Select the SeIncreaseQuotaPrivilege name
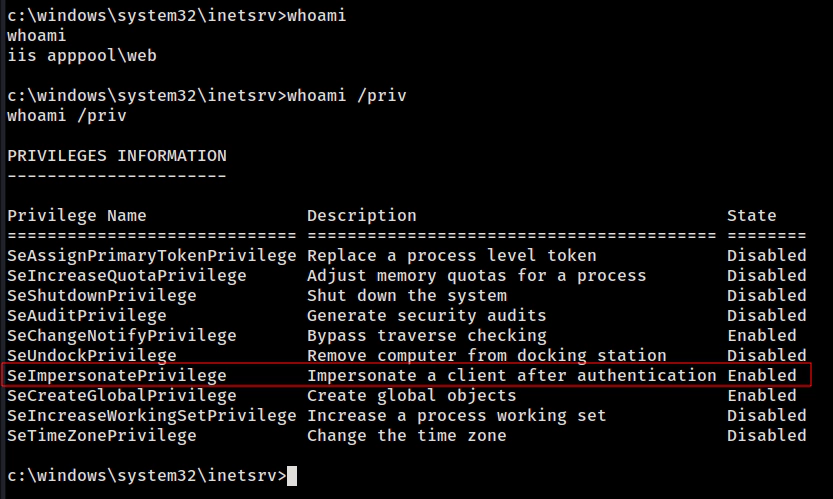This screenshot has height=499, width=833. pos(127,275)
